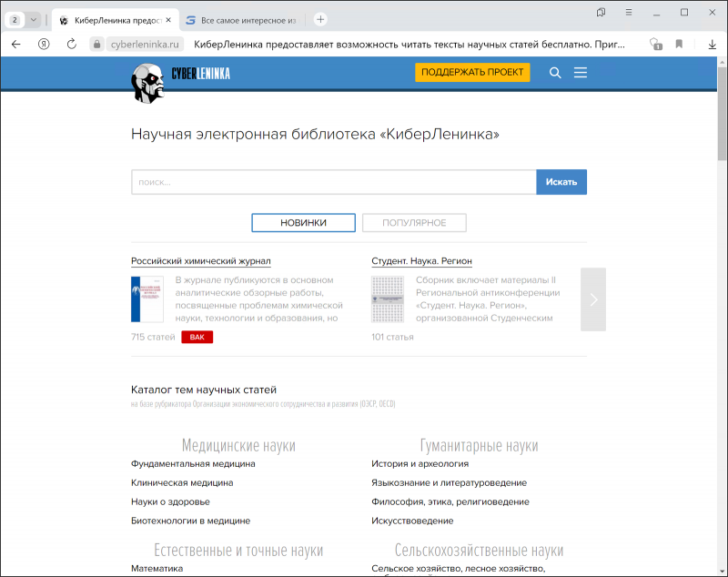Open the downloads arrow icon
The width and height of the screenshot is (728, 577).
click(713, 44)
